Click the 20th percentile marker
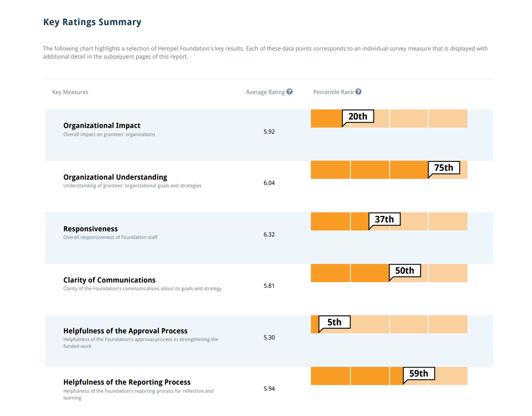Screen dimensions: 532x416 coord(358,117)
